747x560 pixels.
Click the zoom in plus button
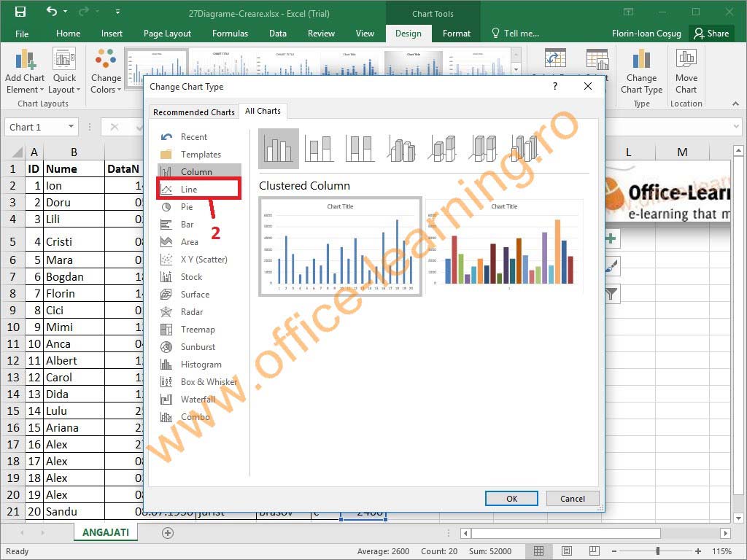(x=698, y=551)
